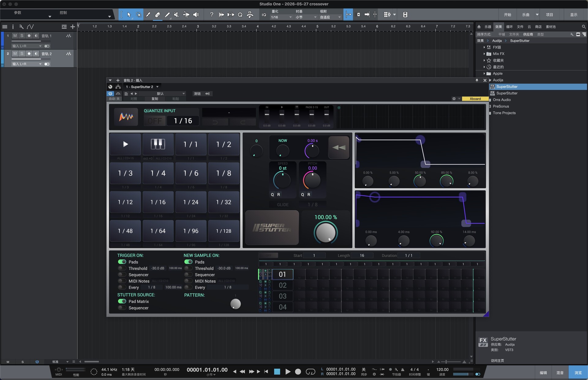This screenshot has height=380, width=588.
Task: Switch to the 文件 browser tab
Action: 520,27
